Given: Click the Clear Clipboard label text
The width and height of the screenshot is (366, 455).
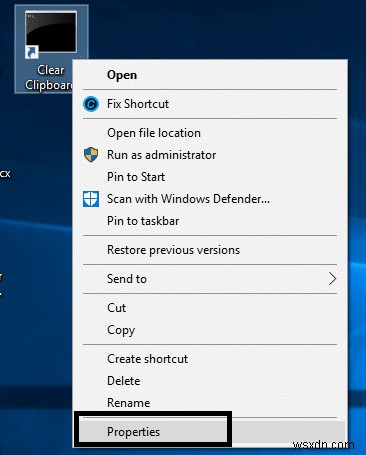Looking at the screenshot, I should [x=49, y=77].
